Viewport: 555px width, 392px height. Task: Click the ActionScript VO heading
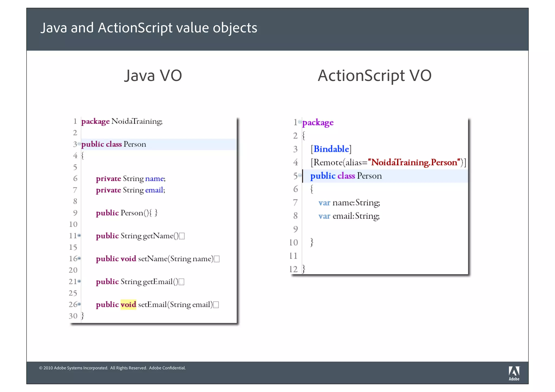pyautogui.click(x=375, y=75)
